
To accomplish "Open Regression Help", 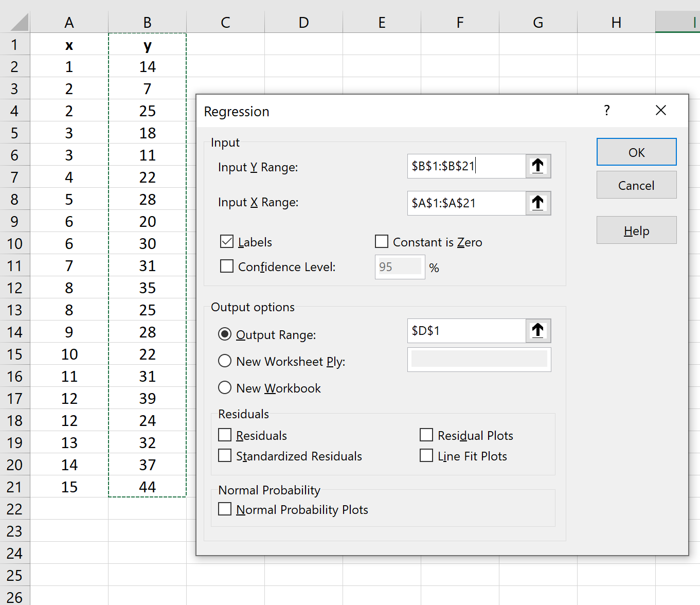I will pos(636,230).
